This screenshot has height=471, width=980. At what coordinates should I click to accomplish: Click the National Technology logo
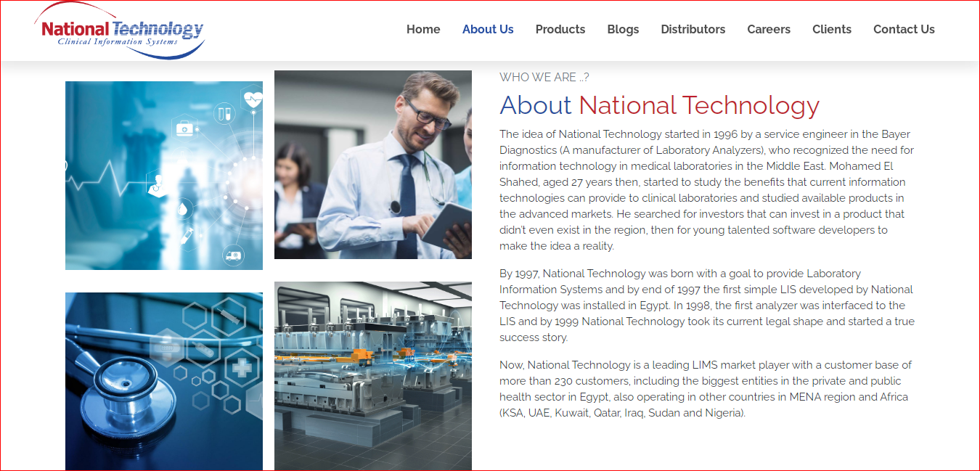coord(119,30)
